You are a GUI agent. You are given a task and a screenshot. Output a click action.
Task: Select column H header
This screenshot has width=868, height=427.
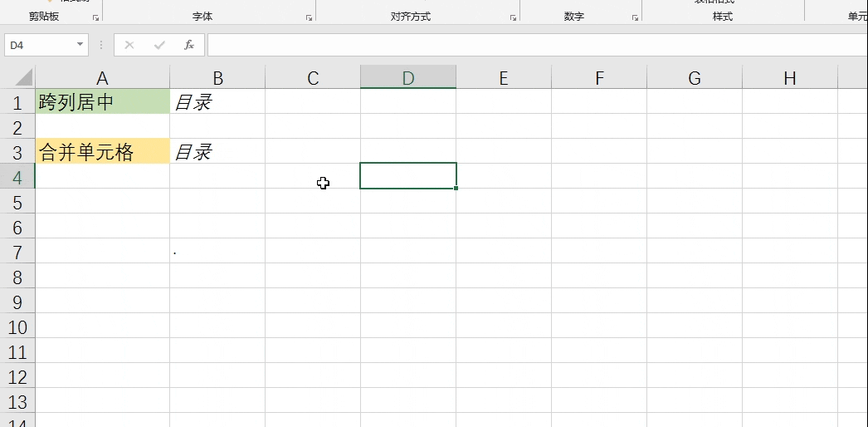789,78
